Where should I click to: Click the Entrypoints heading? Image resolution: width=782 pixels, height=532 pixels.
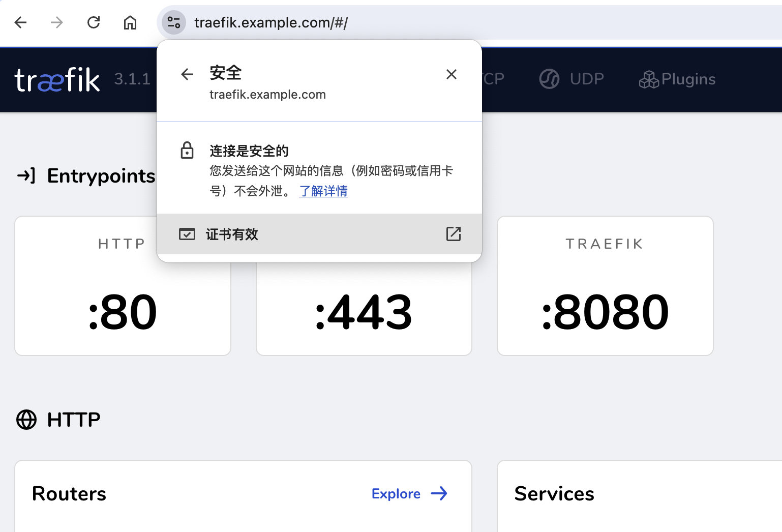click(x=101, y=176)
